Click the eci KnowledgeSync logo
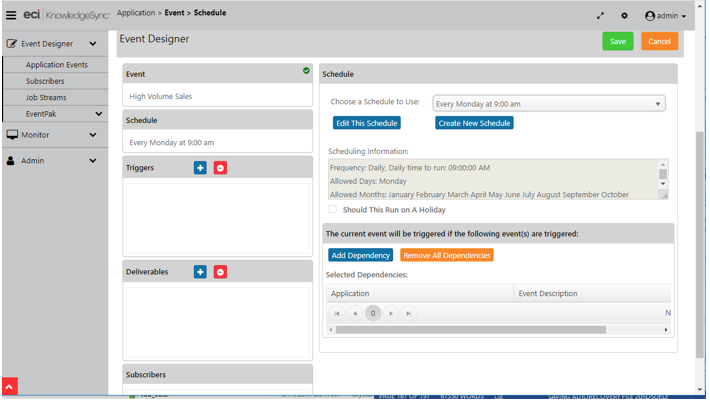Viewport: 710px width, 400px height. click(66, 15)
